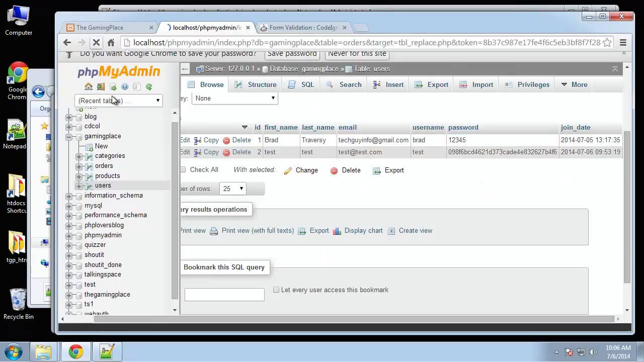Reload the navigation panel with the green icon
Viewport: 644px width, 362px height.
pos(149,86)
